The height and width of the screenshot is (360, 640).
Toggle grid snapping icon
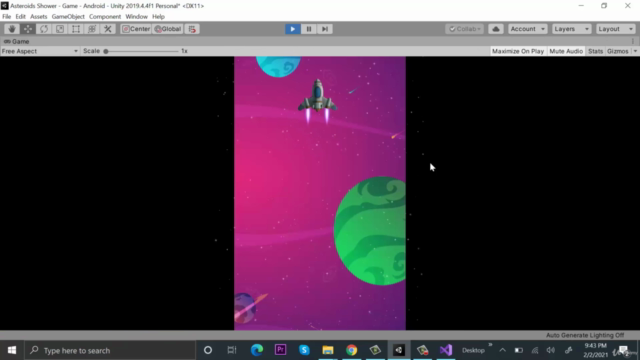coord(192,29)
